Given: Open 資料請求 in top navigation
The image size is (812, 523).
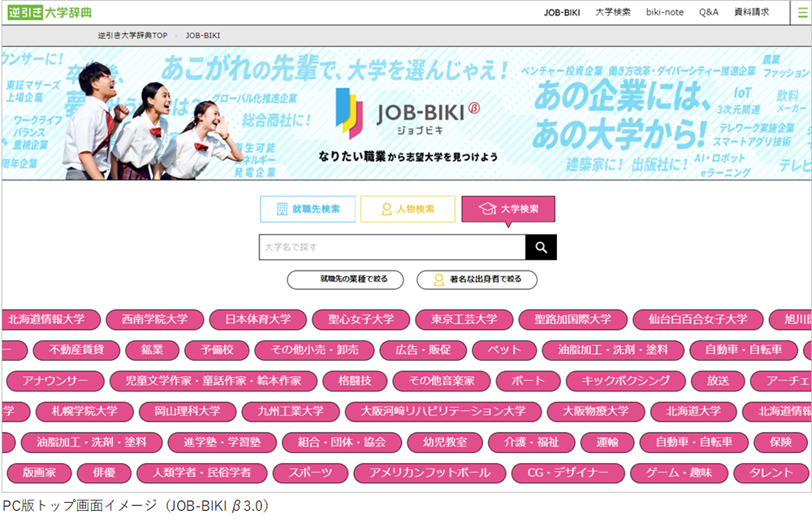Looking at the screenshot, I should [751, 12].
